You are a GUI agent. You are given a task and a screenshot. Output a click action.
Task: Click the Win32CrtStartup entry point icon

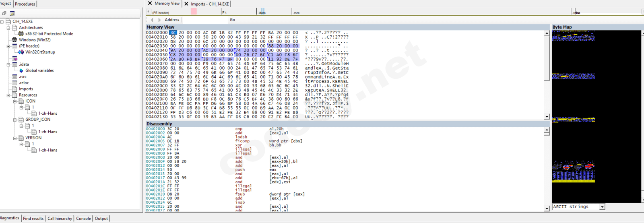coord(21,52)
